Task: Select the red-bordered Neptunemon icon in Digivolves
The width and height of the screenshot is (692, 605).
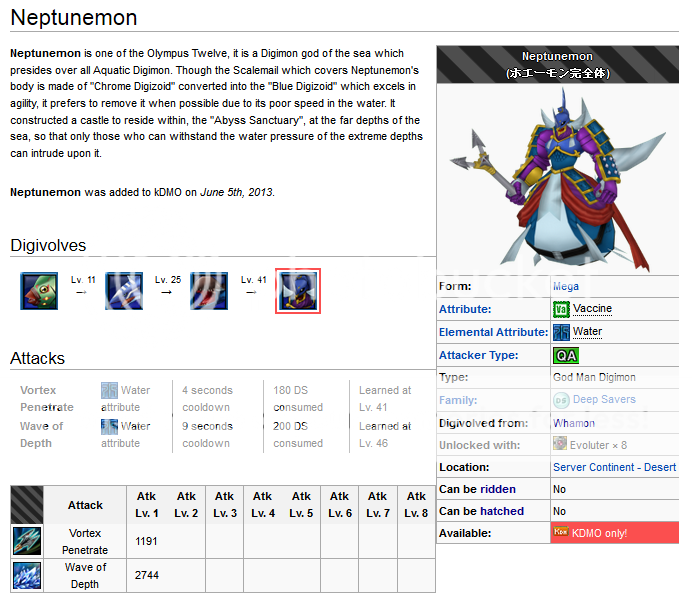Action: pos(297,290)
